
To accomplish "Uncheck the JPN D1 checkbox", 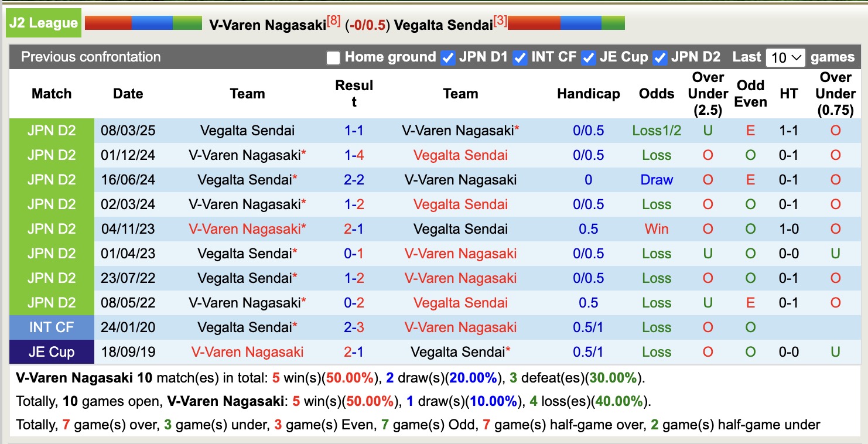I will tap(447, 57).
